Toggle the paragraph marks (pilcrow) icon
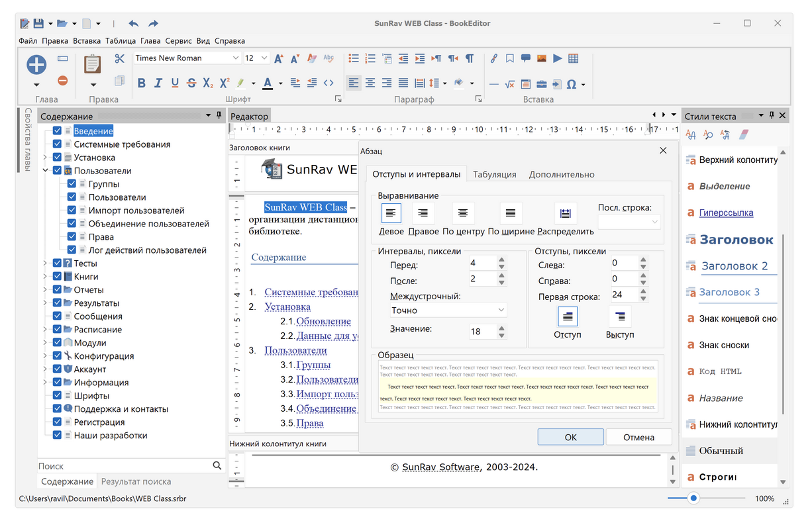Viewport: 812px width, 523px height. coord(470,58)
